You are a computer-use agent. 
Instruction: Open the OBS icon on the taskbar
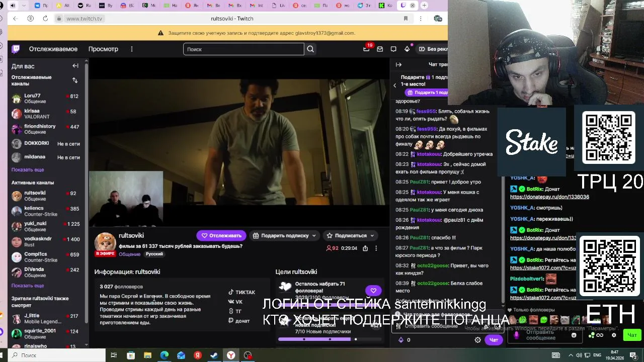click(248, 355)
